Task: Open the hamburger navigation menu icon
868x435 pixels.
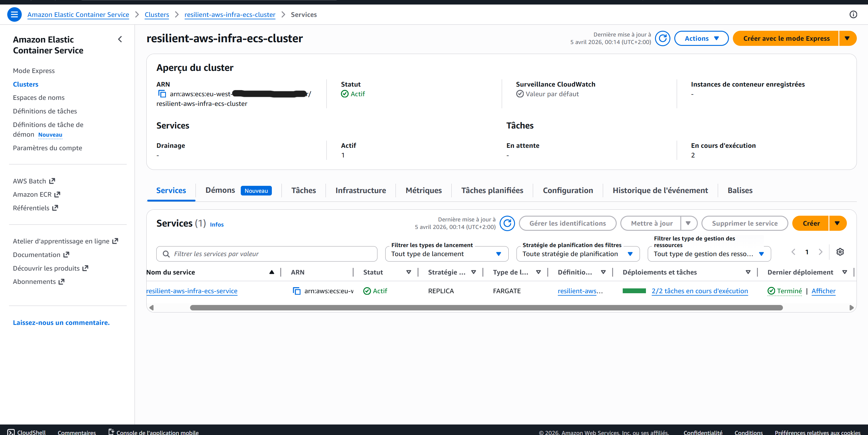Action: (14, 14)
